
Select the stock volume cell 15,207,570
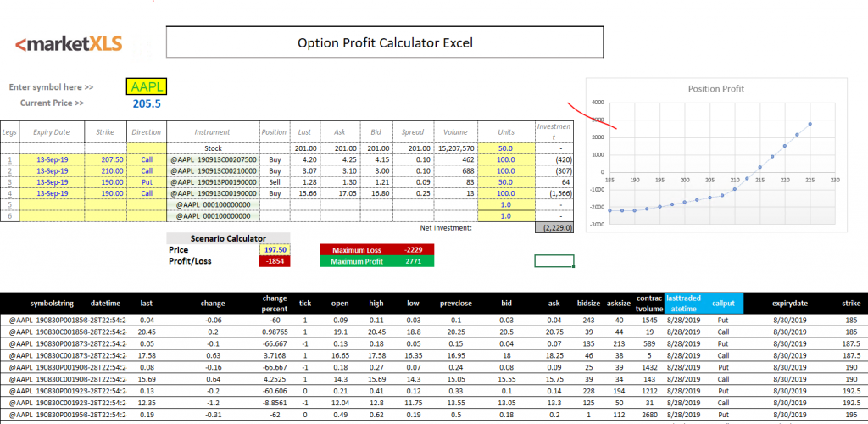click(x=454, y=148)
